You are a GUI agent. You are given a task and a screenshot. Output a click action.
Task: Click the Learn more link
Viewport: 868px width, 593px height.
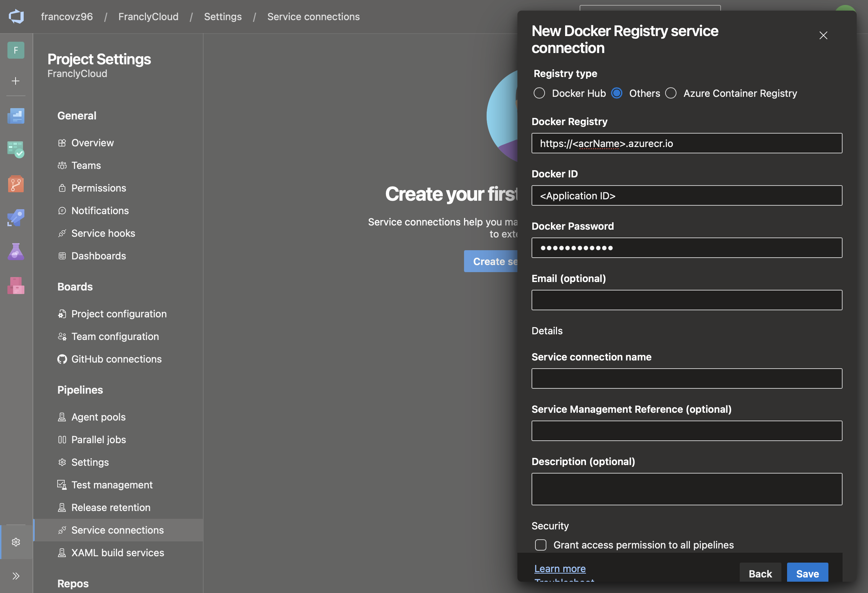[x=559, y=568]
